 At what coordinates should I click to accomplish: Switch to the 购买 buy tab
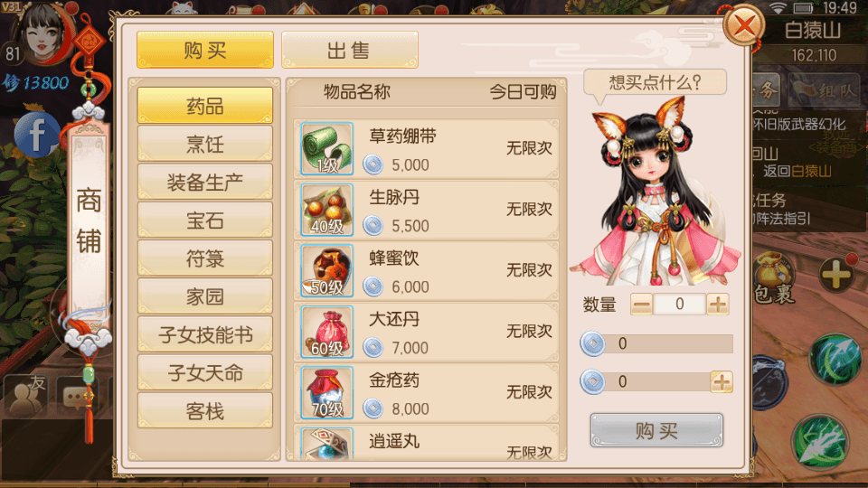pos(205,50)
